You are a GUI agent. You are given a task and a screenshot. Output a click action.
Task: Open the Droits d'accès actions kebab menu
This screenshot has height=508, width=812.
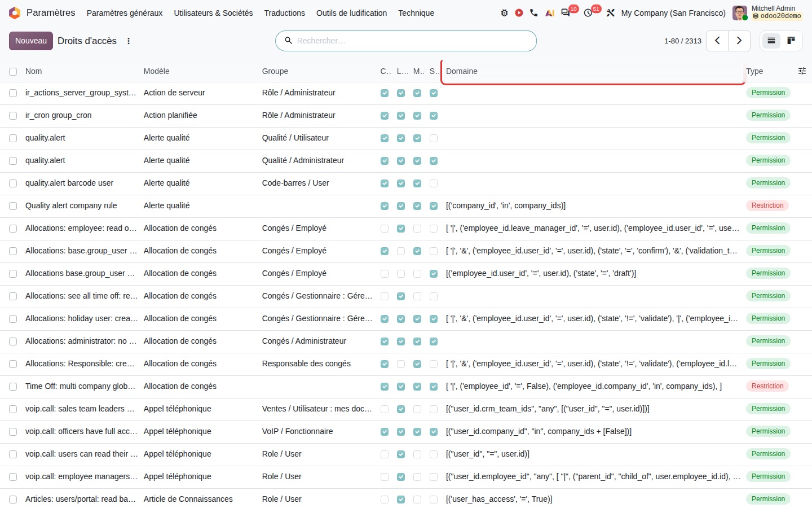129,41
